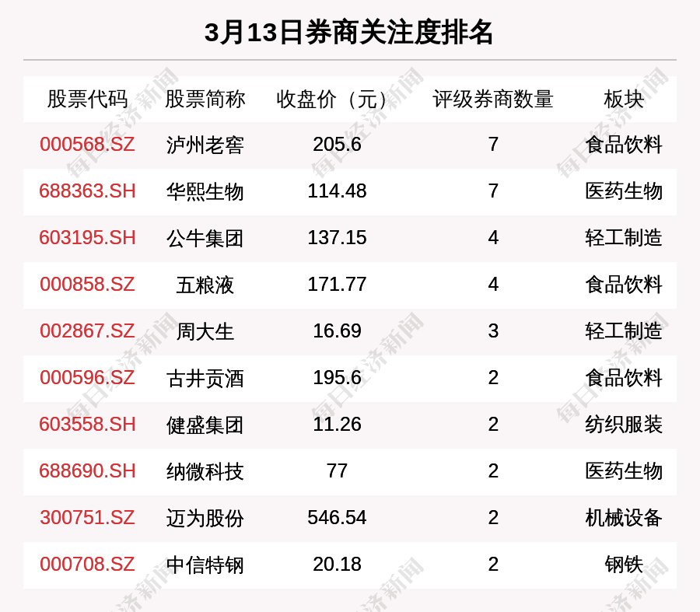Select stock code 000708.SZ

pos(87,565)
